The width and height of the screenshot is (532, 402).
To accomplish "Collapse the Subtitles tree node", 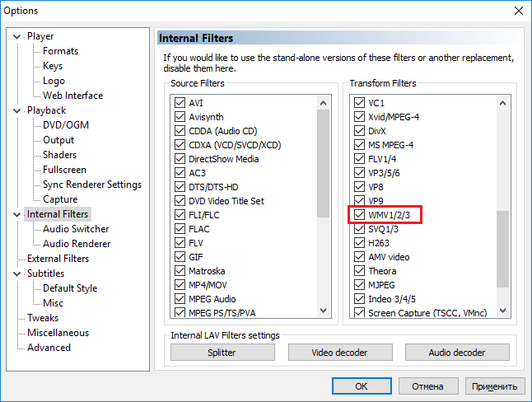I will coord(19,273).
